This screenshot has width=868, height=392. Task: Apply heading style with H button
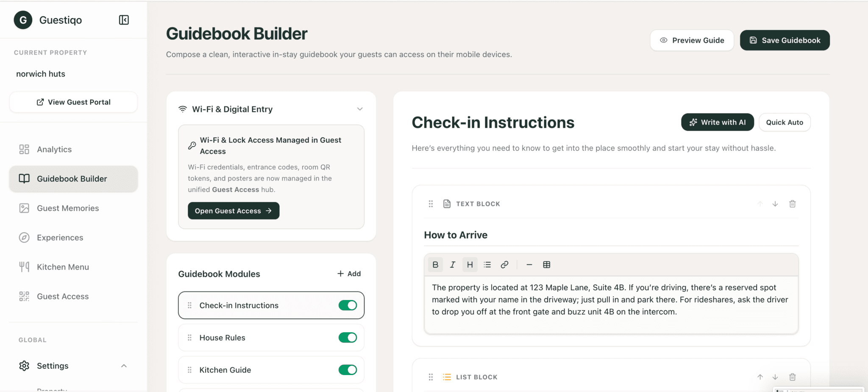(x=470, y=264)
